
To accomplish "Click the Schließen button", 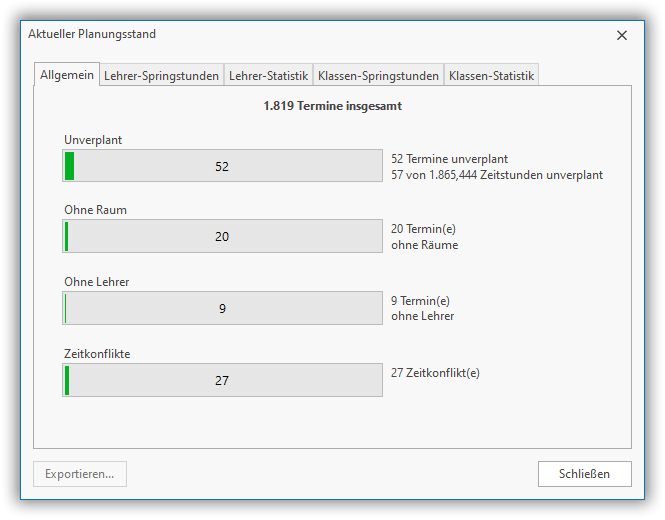I will coord(584,473).
